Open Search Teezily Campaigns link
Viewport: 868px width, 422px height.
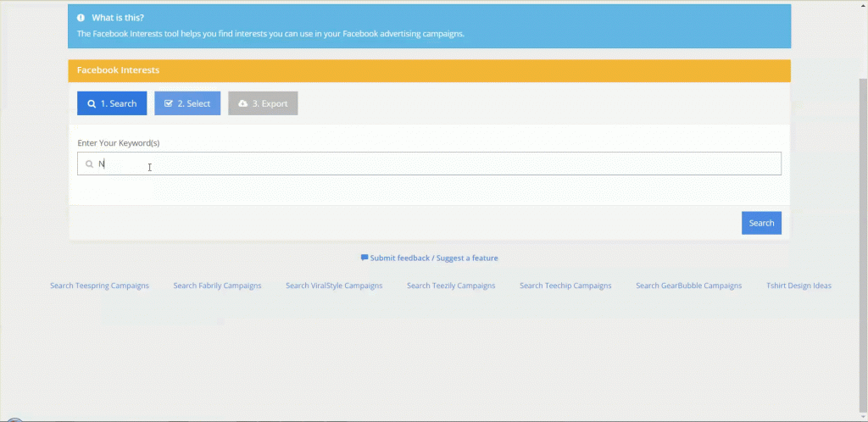[451, 286]
